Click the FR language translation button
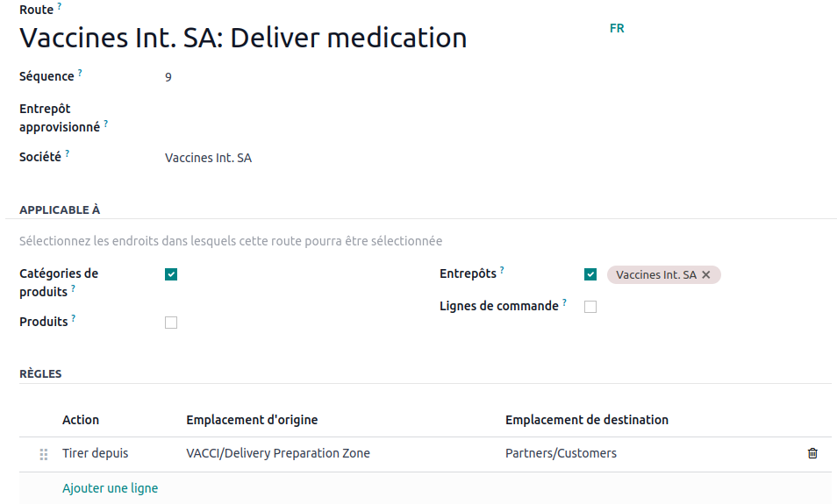Viewport: 837px width, 504px height. pos(617,28)
